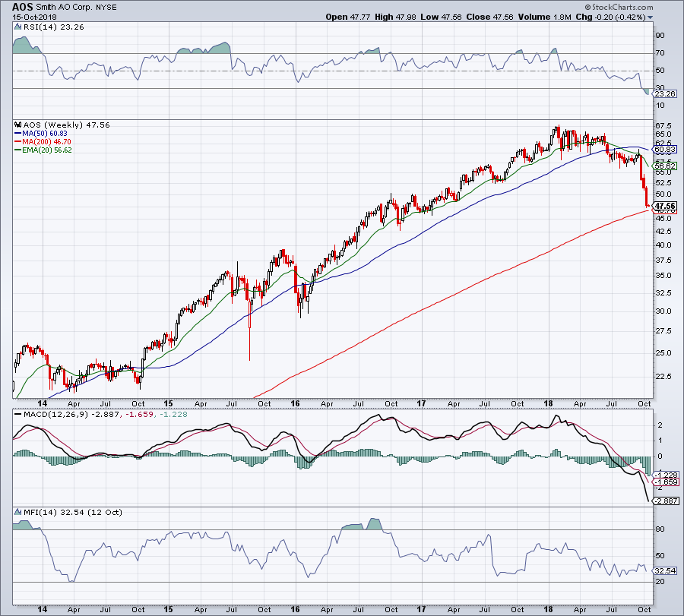684x616 pixels.
Task: Click the 'MACD(12,26,9) -2.887' legend text
Action: [71, 414]
